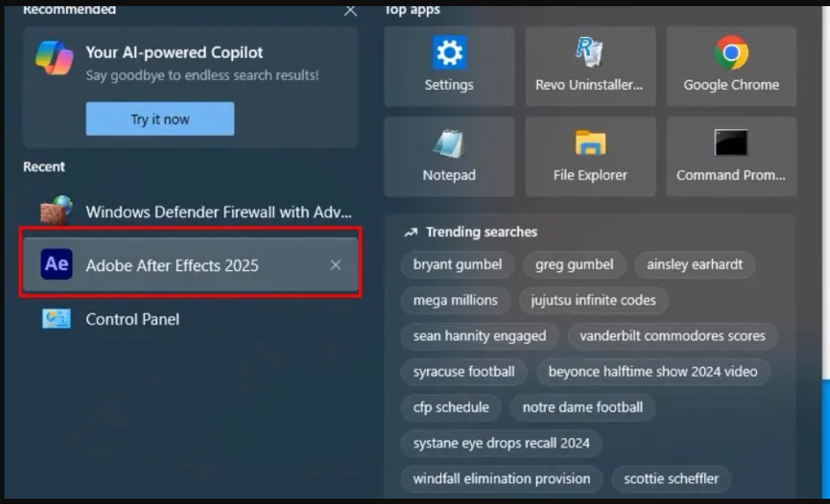830x504 pixels.
Task: Click the Adobe After Effects Ae icon
Action: (x=56, y=264)
